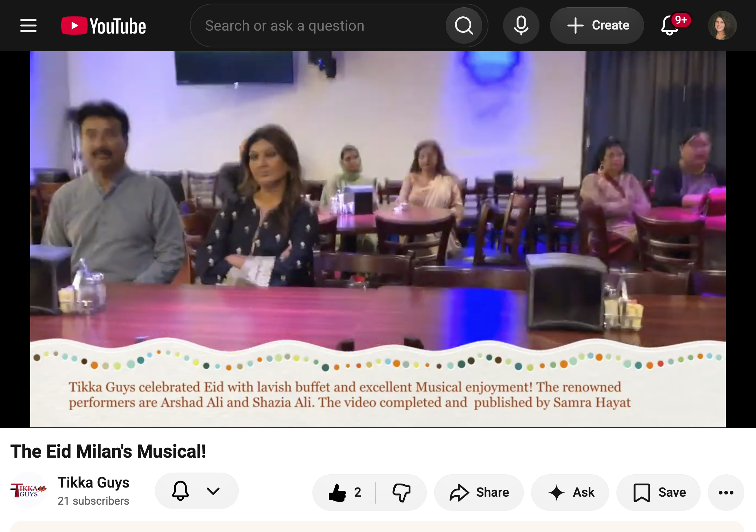This screenshot has width=756, height=532.
Task: Share the video
Action: 479,492
